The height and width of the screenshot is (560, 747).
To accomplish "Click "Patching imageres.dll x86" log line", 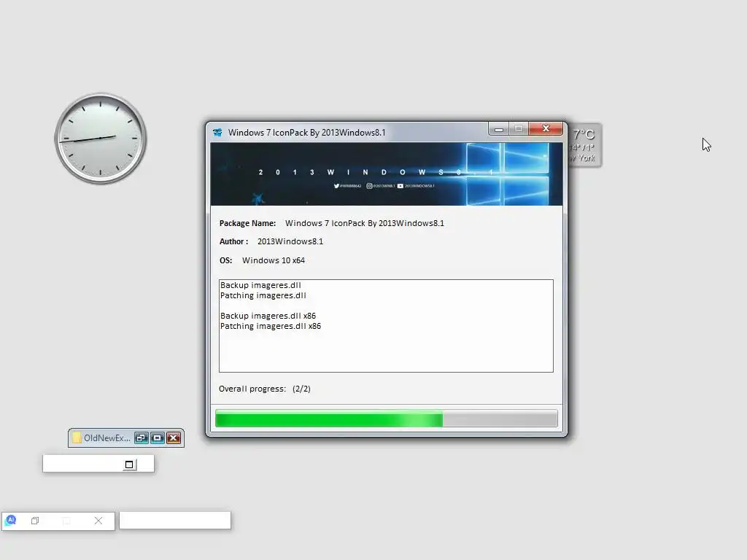I will [271, 326].
